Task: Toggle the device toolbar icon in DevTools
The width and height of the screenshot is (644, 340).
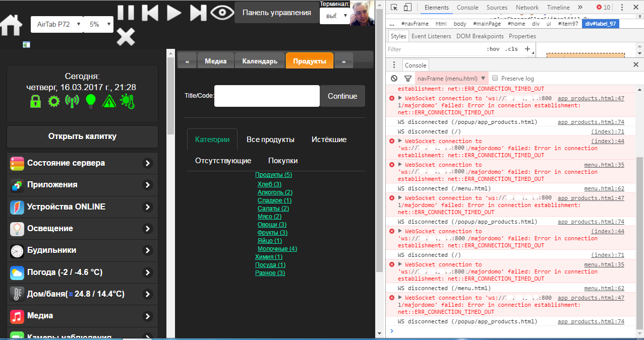Action: click(x=407, y=8)
